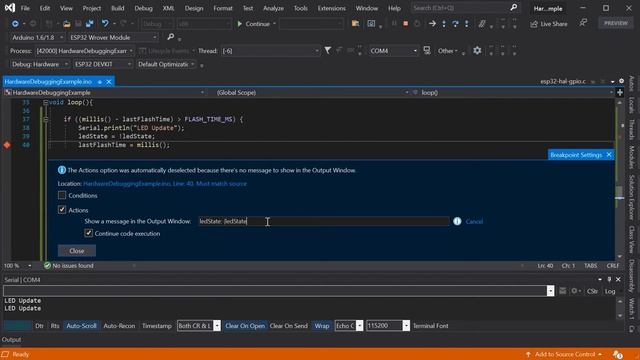Toggle Clear On Send option
The width and height of the screenshot is (640, 360).
click(x=289, y=326)
